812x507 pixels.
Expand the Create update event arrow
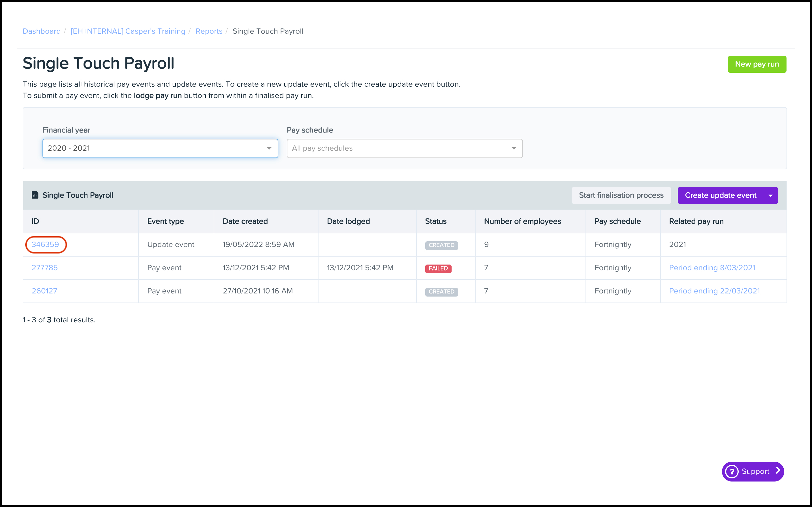(x=770, y=195)
